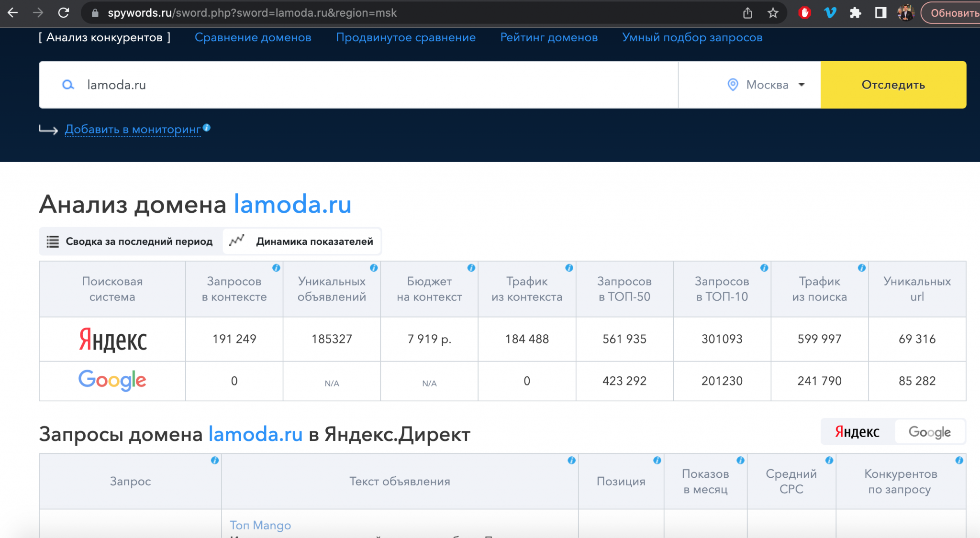980x538 pixels.
Task: Click the location pin icon next to Москва
Action: click(733, 85)
